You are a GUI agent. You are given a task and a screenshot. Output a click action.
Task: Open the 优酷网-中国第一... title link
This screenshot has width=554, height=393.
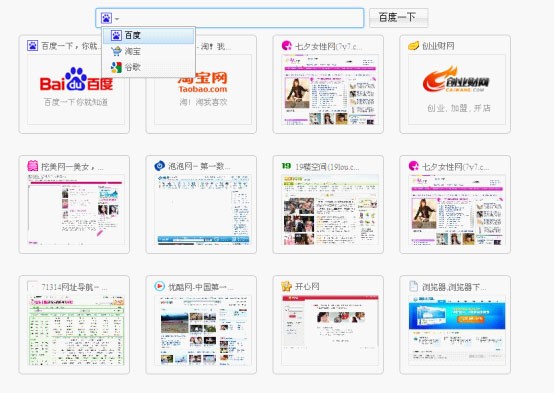(201, 287)
